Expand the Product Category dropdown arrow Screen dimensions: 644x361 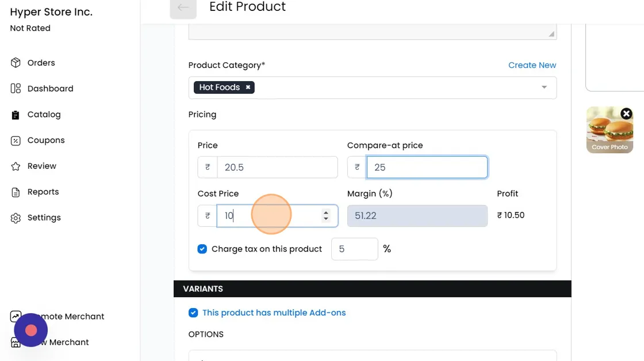click(544, 88)
